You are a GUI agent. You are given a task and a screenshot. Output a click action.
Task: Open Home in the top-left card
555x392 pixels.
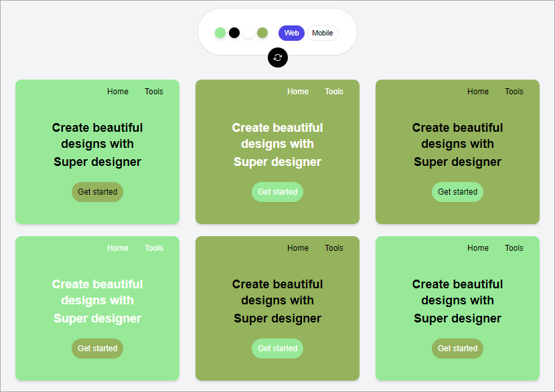[x=118, y=92]
